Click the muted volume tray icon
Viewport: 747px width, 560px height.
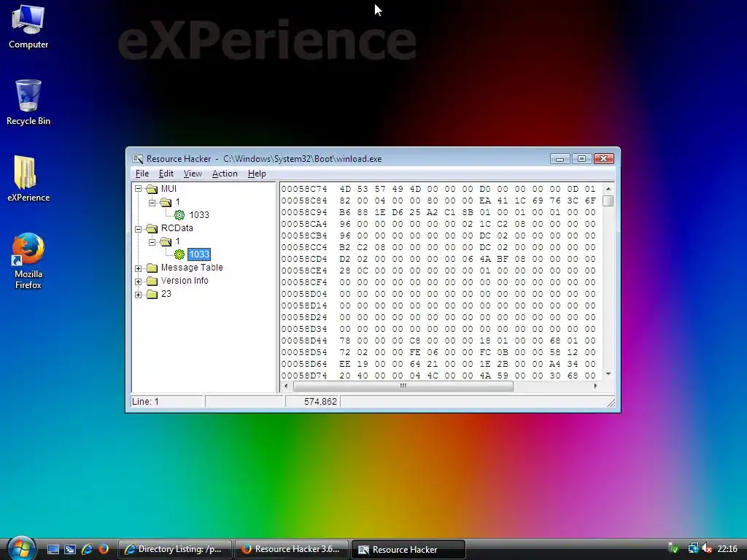(x=707, y=548)
